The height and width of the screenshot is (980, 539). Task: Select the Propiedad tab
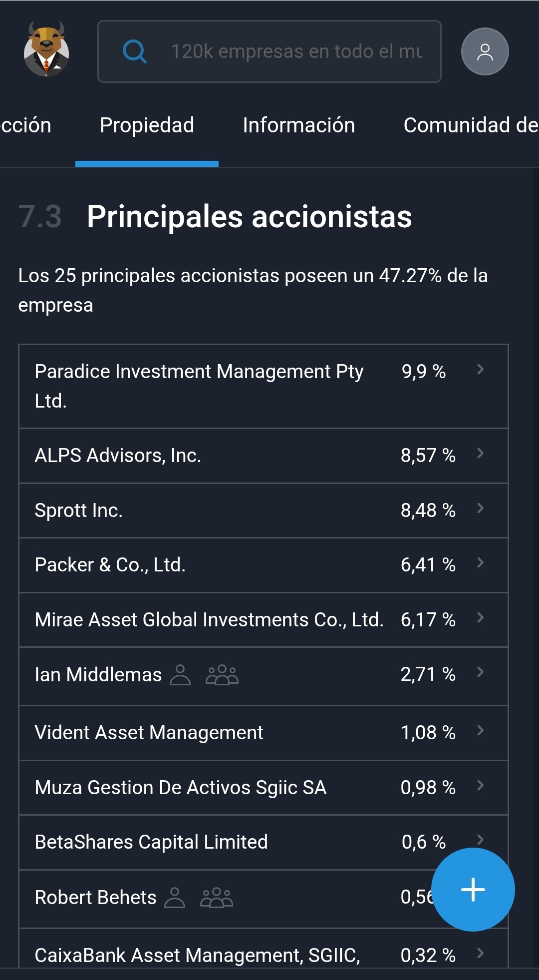pos(147,125)
